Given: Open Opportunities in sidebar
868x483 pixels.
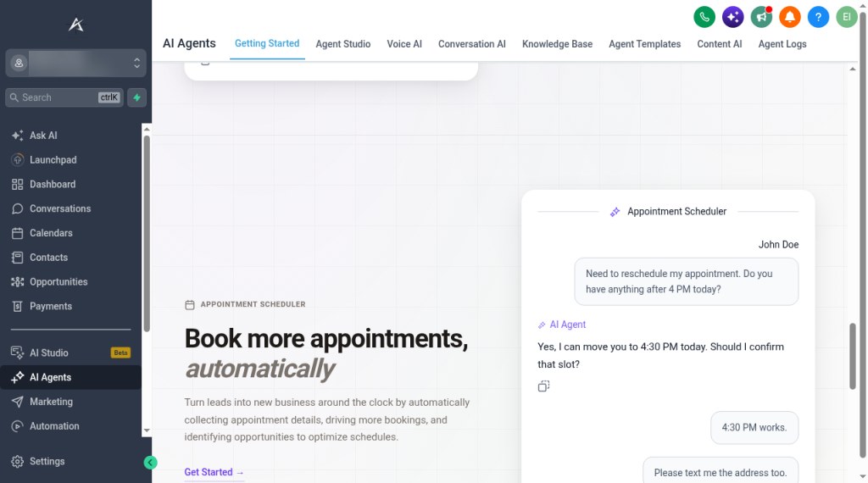Looking at the screenshot, I should coord(71,281).
